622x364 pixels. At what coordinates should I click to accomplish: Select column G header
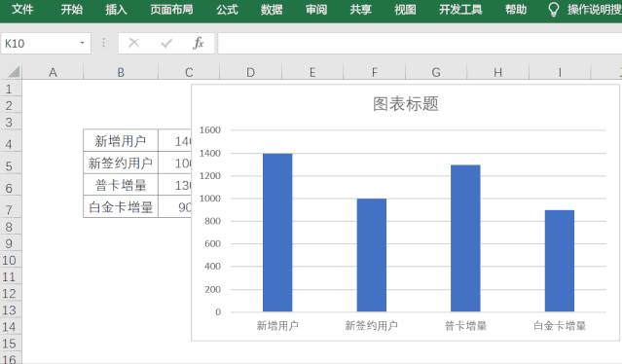click(436, 72)
